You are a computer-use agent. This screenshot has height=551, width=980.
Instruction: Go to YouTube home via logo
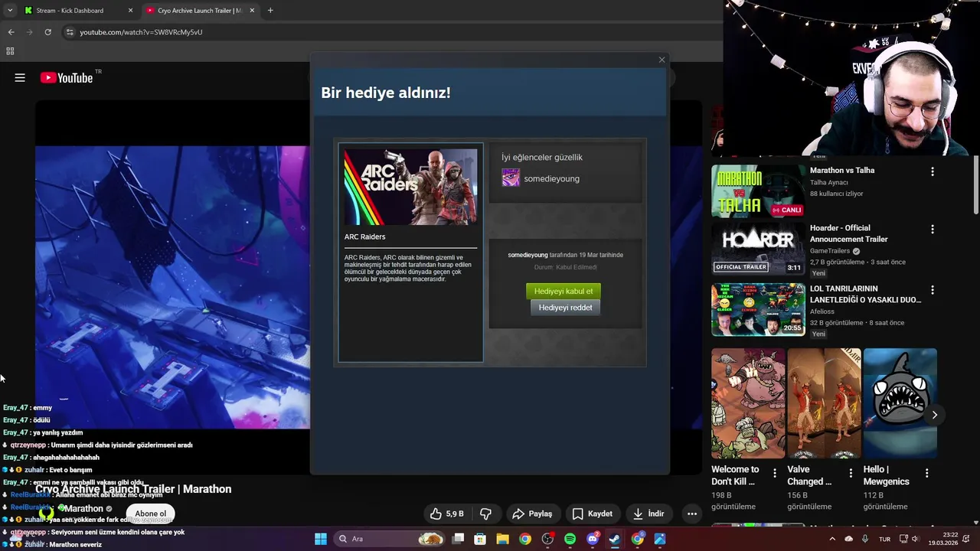(x=67, y=77)
